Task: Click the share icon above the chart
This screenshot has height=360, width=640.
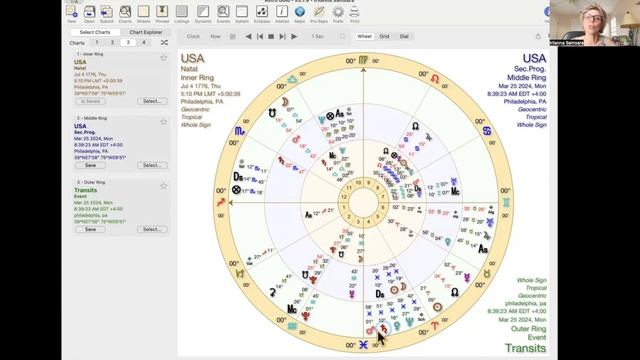Action: (x=538, y=36)
